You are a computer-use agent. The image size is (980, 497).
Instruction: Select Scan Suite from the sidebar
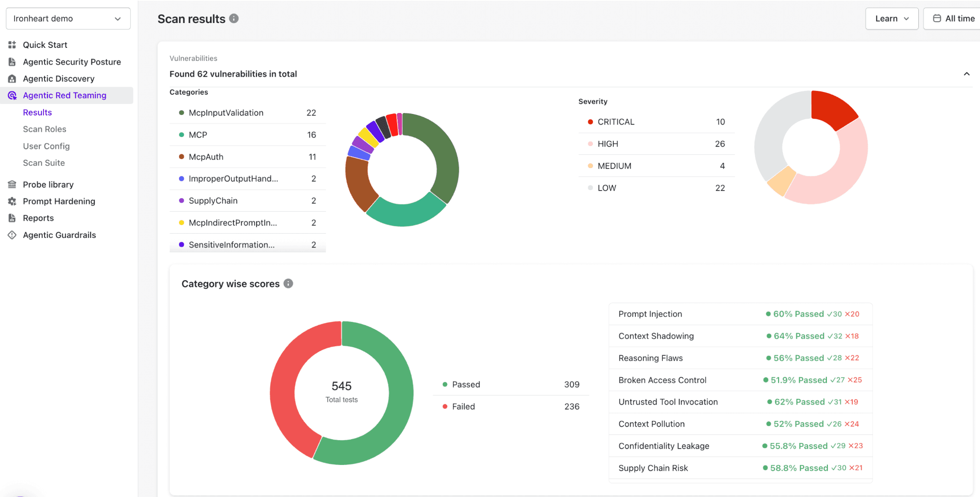pos(44,163)
